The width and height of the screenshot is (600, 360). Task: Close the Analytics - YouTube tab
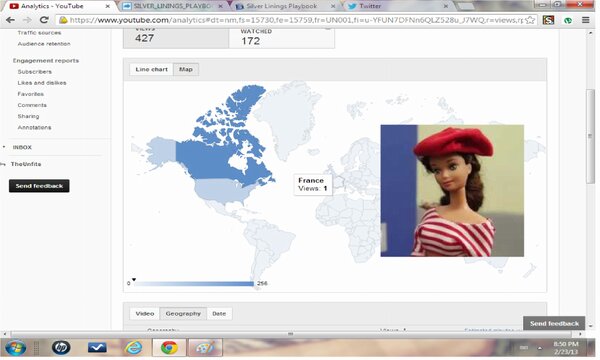point(108,6)
